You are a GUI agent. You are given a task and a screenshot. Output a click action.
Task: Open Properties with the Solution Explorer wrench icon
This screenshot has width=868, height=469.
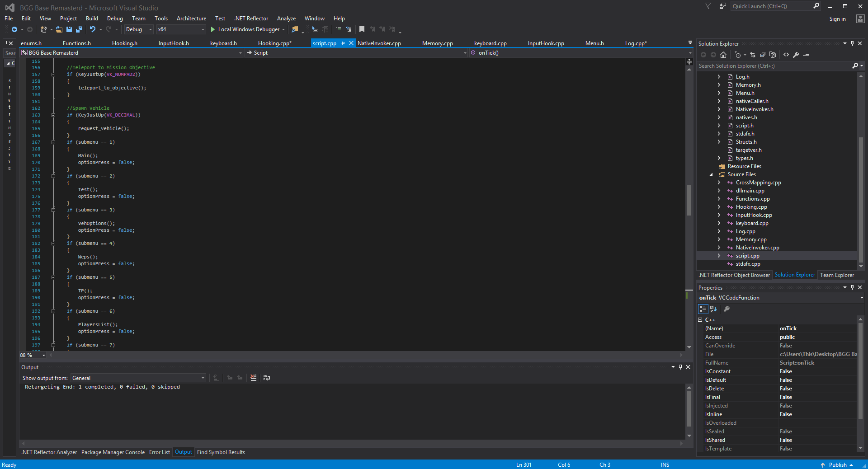click(x=796, y=55)
